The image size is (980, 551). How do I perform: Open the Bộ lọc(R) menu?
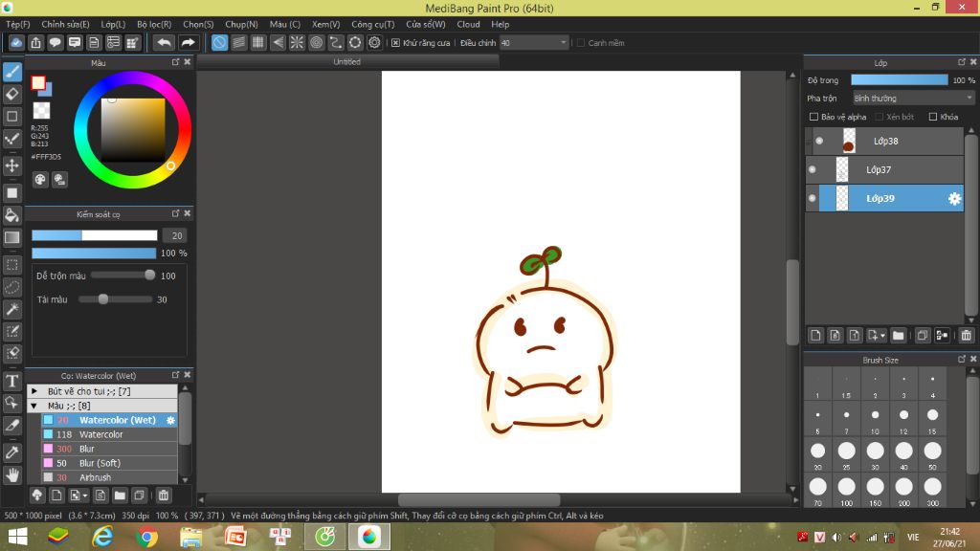(x=154, y=24)
